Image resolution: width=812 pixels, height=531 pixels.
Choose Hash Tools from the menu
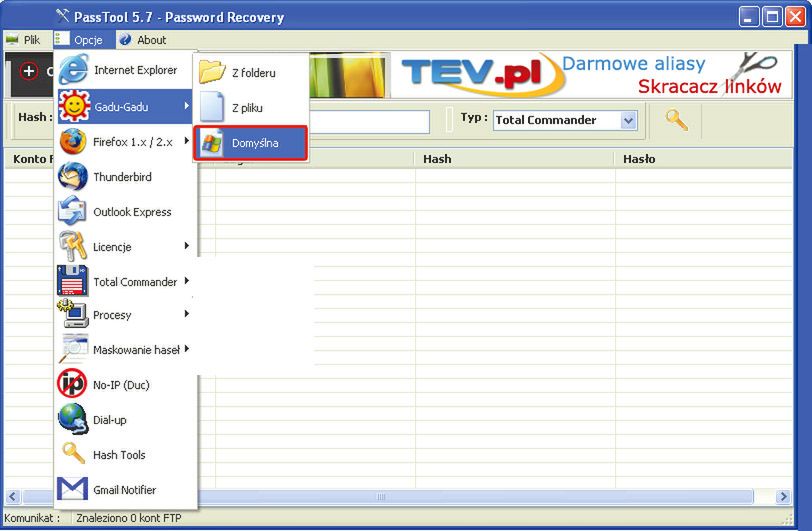(125, 454)
